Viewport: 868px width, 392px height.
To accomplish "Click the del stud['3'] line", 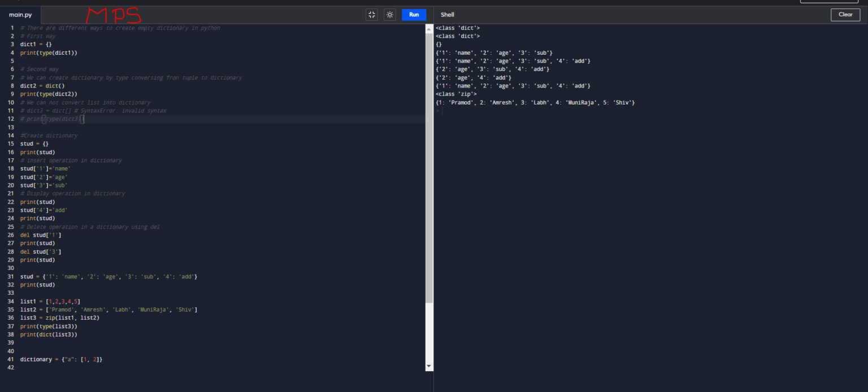I will (x=41, y=252).
